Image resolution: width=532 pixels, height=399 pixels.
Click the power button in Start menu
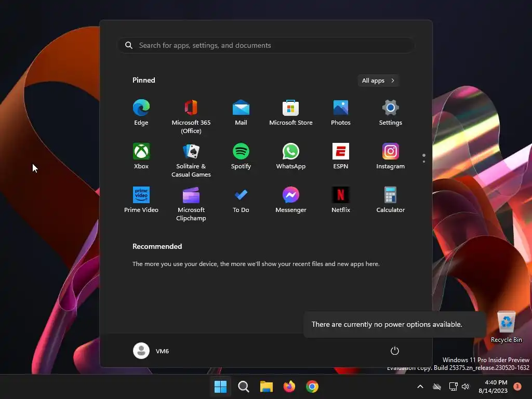click(395, 351)
